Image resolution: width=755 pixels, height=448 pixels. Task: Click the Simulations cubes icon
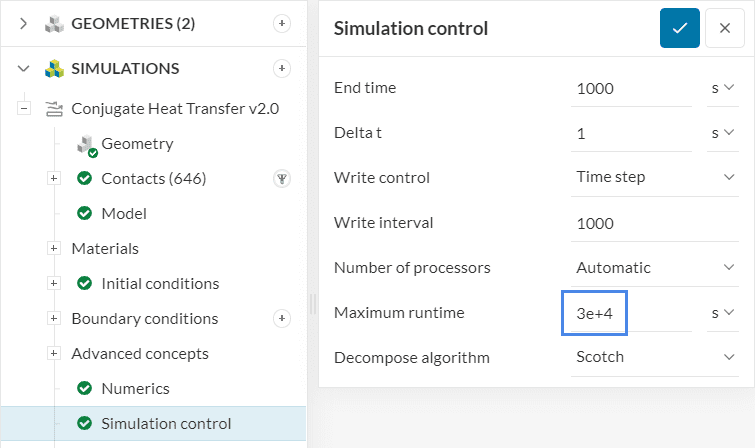[54, 69]
